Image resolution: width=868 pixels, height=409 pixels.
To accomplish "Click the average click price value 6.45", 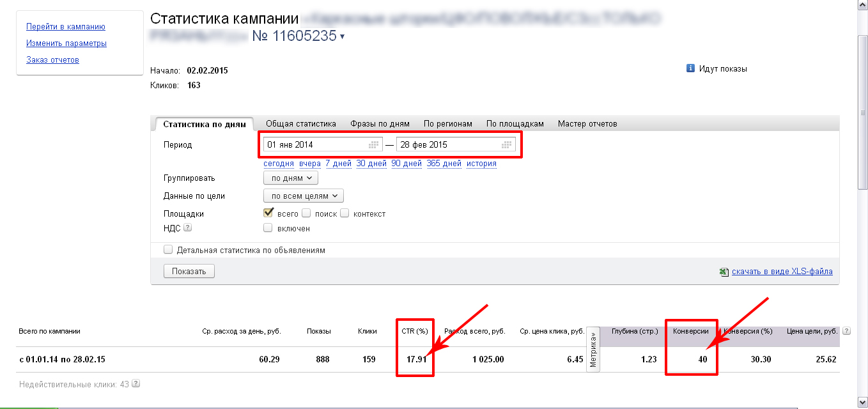I will pyautogui.click(x=575, y=359).
